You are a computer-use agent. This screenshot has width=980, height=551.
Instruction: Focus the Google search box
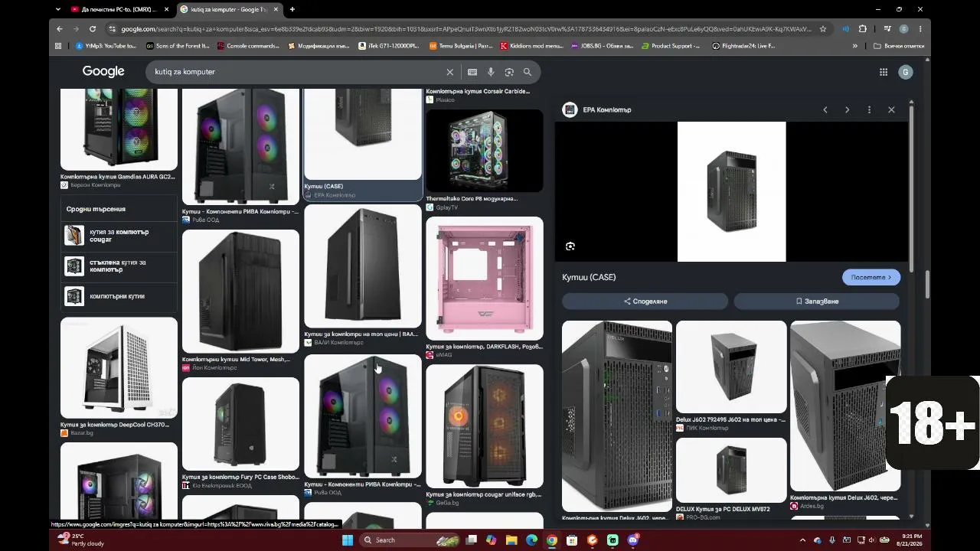[x=299, y=72]
